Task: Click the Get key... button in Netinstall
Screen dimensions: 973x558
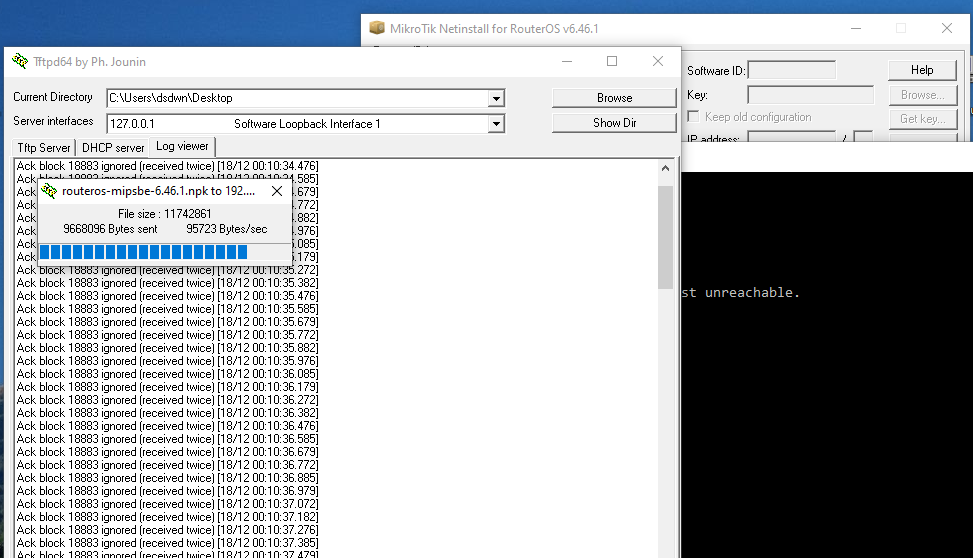Action: pyautogui.click(x=923, y=119)
